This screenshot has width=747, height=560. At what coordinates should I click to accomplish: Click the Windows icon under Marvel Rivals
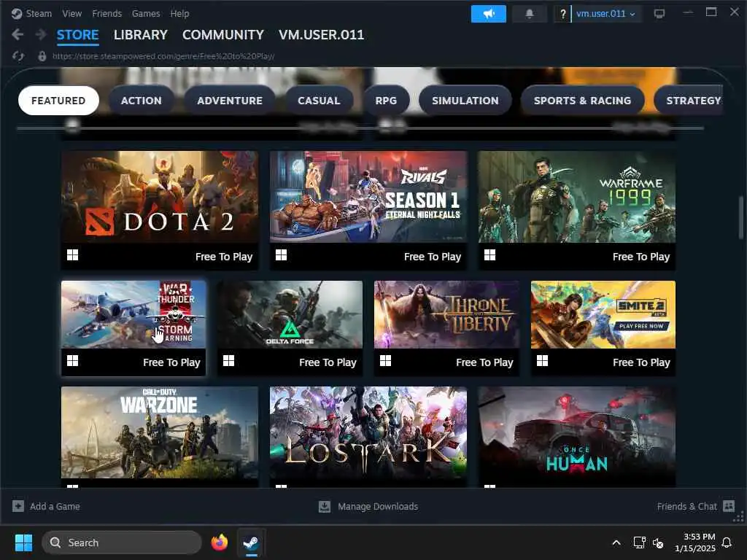[281, 255]
